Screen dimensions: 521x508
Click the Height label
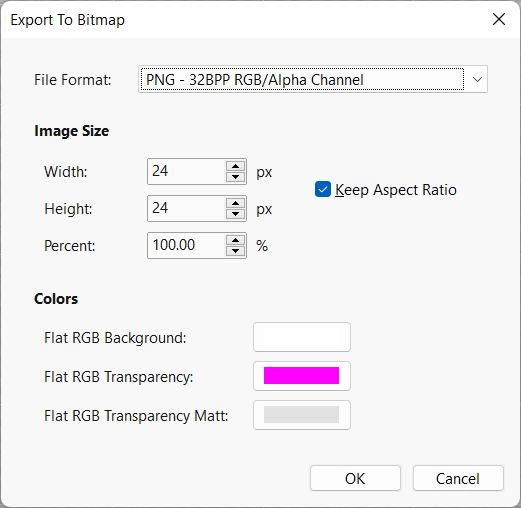pos(68,209)
